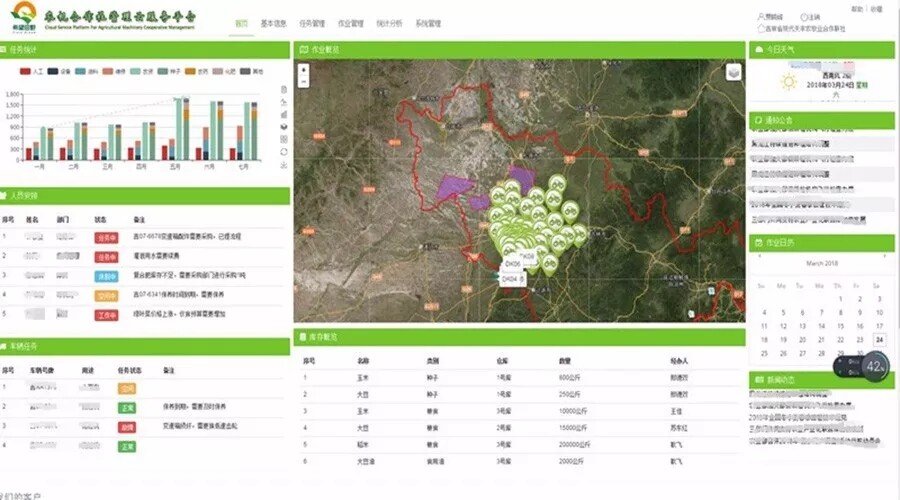Open the 任务管理 menu

pos(312,24)
